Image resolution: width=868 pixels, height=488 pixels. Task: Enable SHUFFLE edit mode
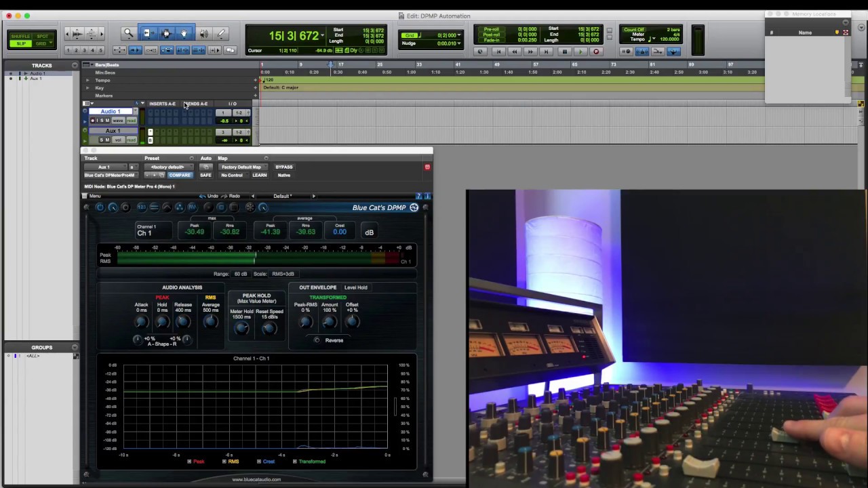click(20, 36)
